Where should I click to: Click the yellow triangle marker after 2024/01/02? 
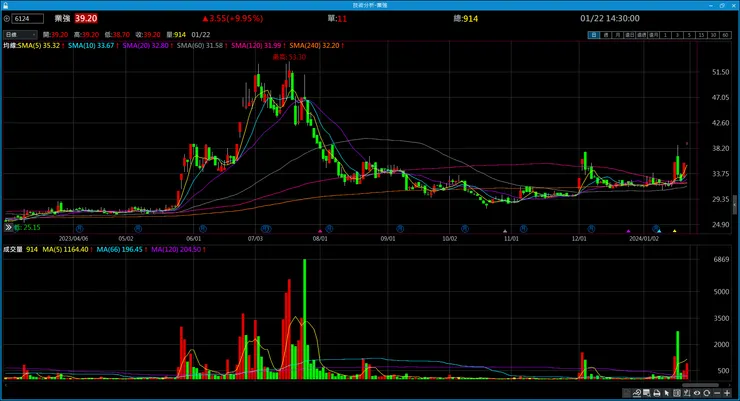coord(674,231)
